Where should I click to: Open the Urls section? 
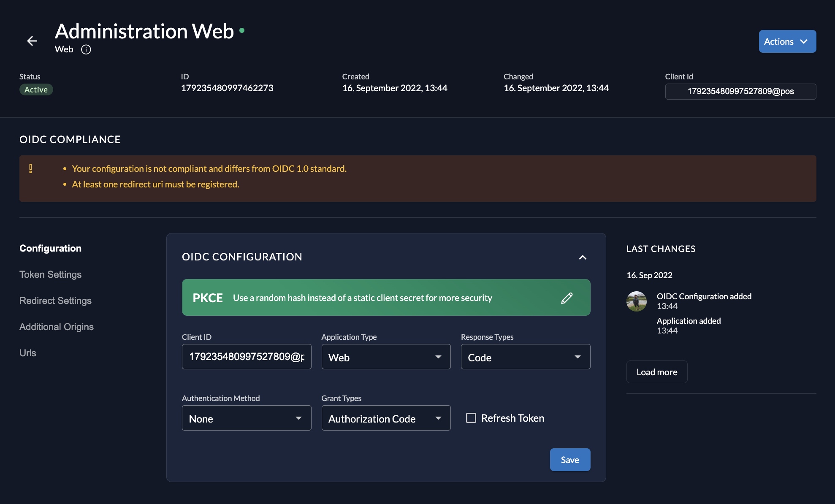28,353
